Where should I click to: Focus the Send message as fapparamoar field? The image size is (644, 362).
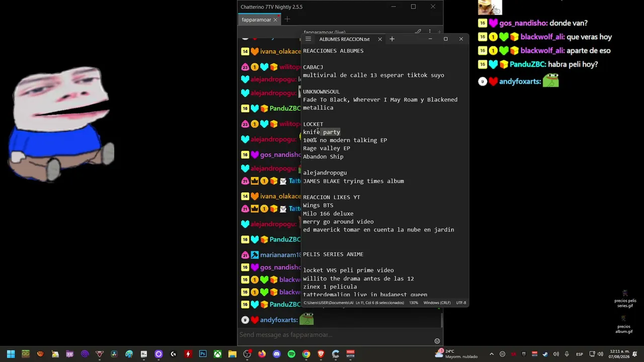pyautogui.click(x=336, y=335)
